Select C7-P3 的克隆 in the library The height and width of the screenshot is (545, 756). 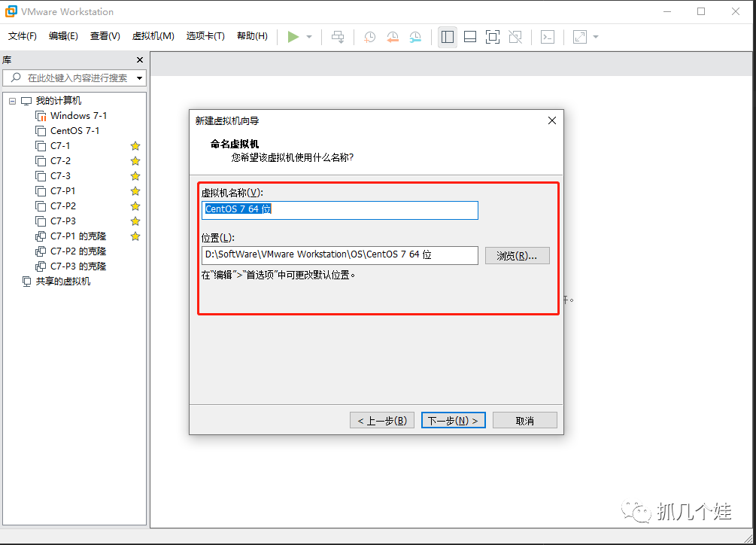click(x=78, y=266)
